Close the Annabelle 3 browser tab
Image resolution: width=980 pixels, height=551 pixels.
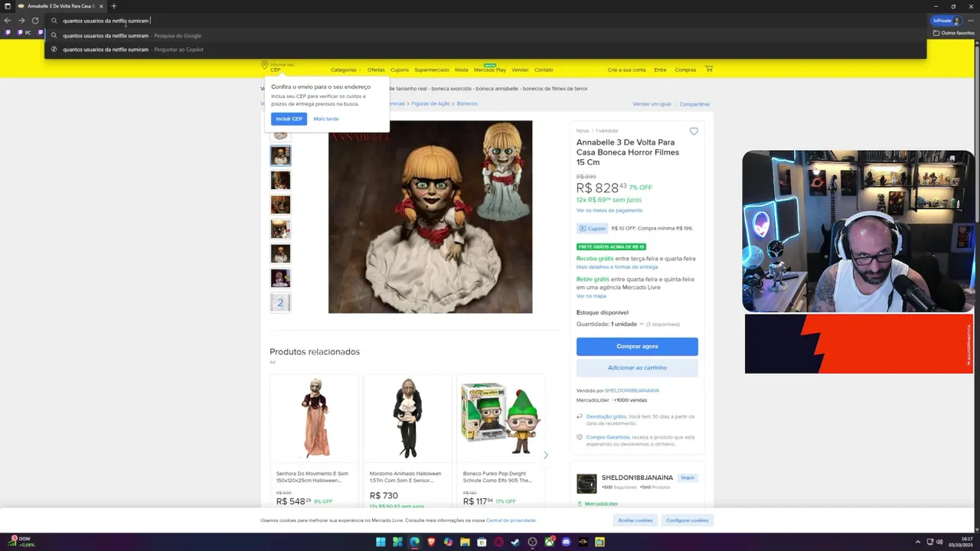tap(101, 6)
